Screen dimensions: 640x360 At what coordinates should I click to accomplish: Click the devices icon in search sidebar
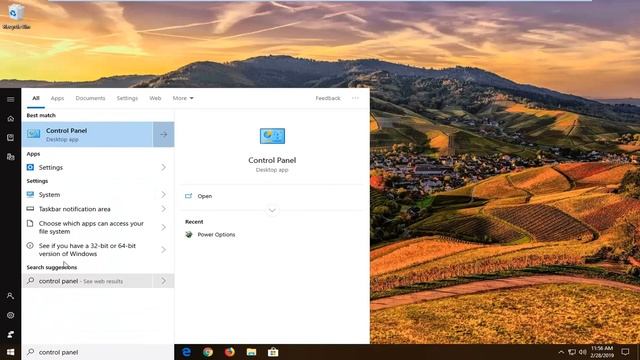pos(11,157)
